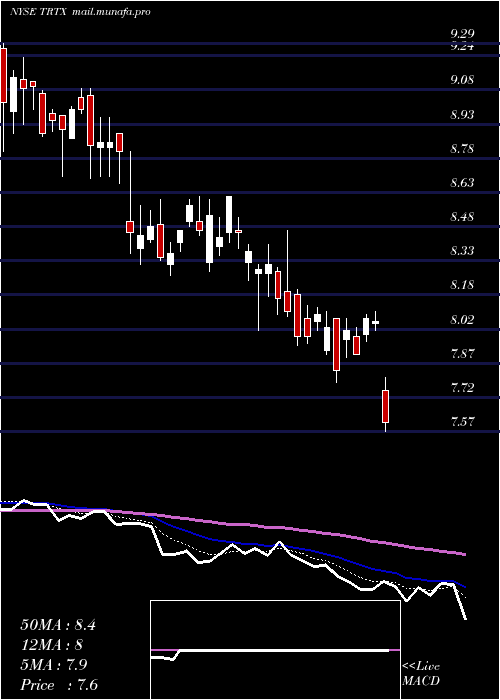The height and width of the screenshot is (700, 500).
Task: Click the NYSE TRTX ticker label
Action: [x=38, y=12]
